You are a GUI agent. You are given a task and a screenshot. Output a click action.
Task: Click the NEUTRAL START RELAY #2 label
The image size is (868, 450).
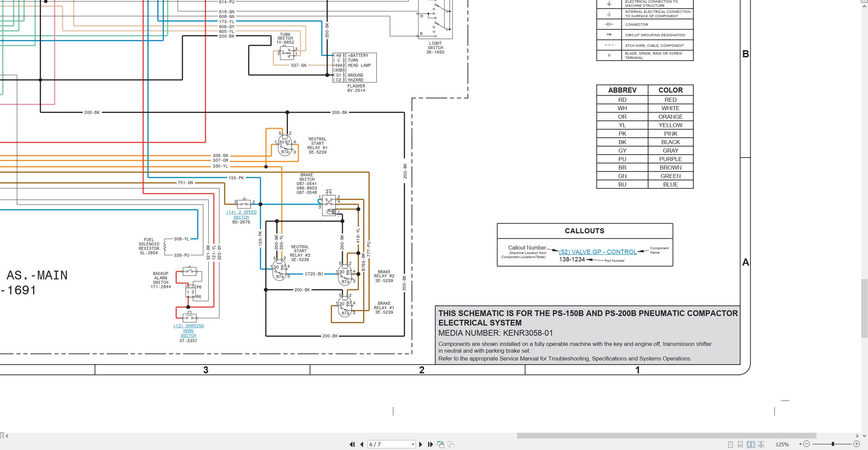300,253
